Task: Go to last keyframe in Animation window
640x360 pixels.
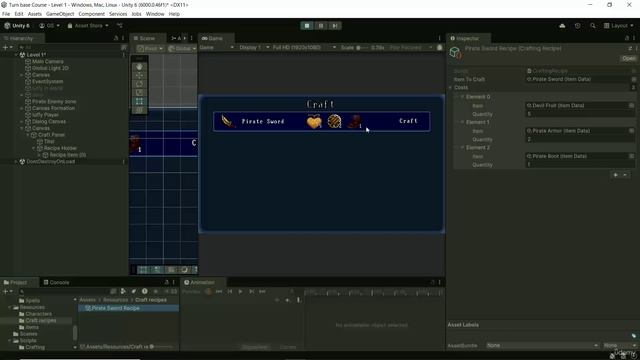Action: (262, 291)
